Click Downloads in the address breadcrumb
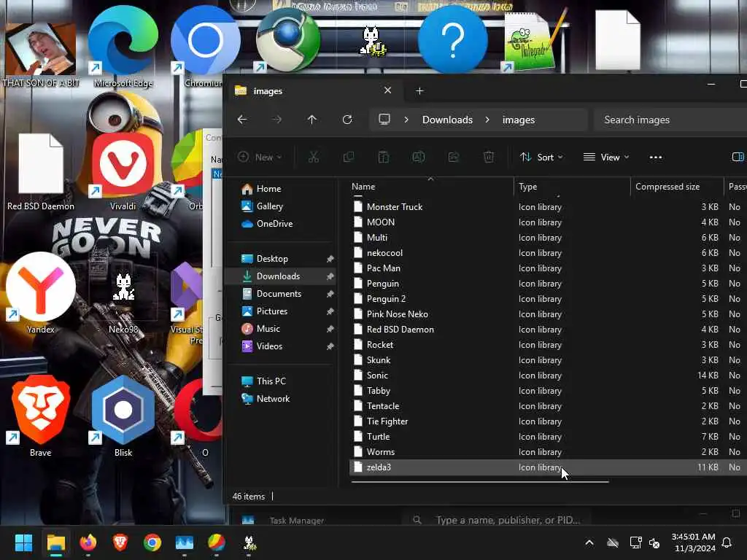Image resolution: width=747 pixels, height=560 pixels. tap(447, 120)
